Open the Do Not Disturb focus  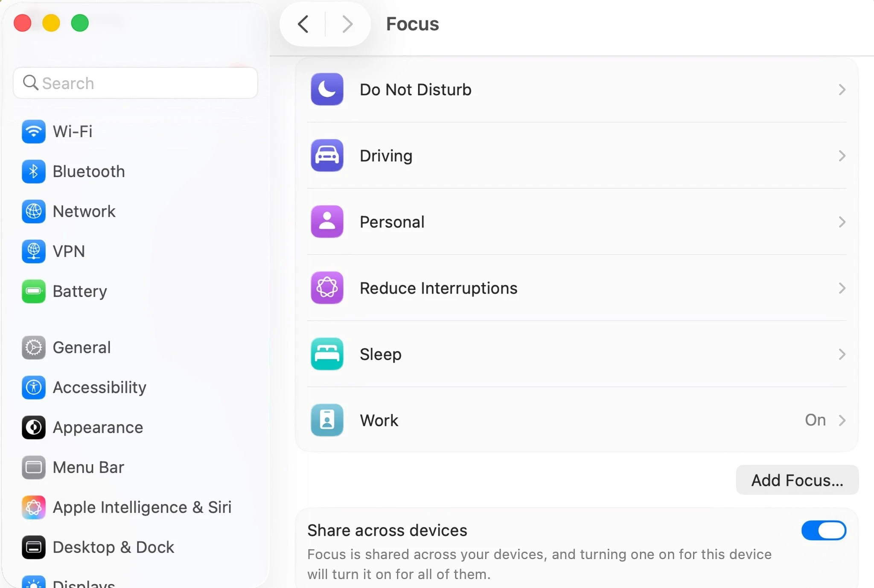tap(577, 90)
